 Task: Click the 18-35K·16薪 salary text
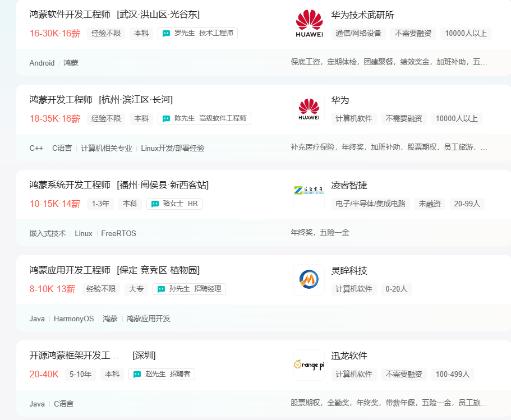[x=55, y=119]
